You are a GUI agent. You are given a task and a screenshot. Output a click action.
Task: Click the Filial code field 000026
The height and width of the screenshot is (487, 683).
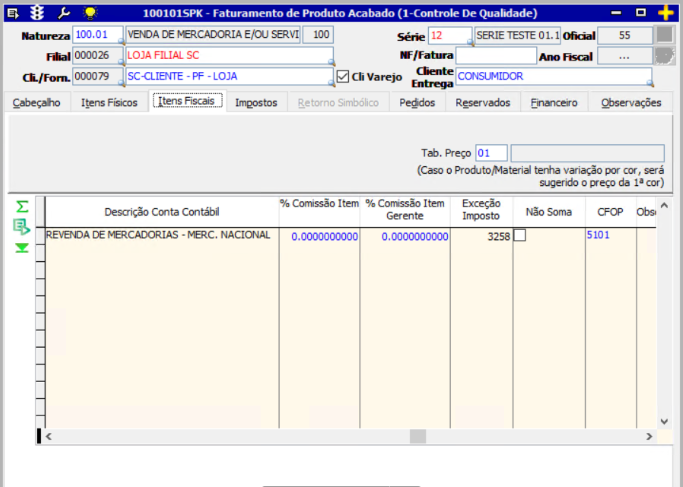click(x=98, y=56)
